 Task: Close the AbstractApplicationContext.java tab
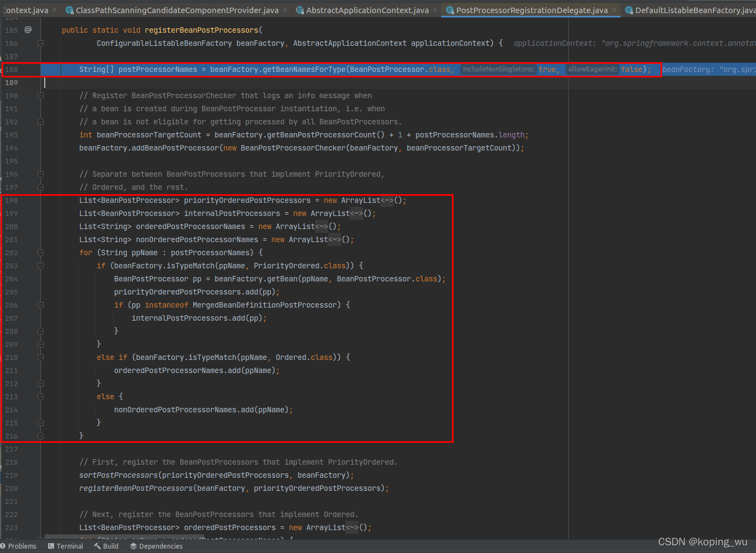(435, 10)
